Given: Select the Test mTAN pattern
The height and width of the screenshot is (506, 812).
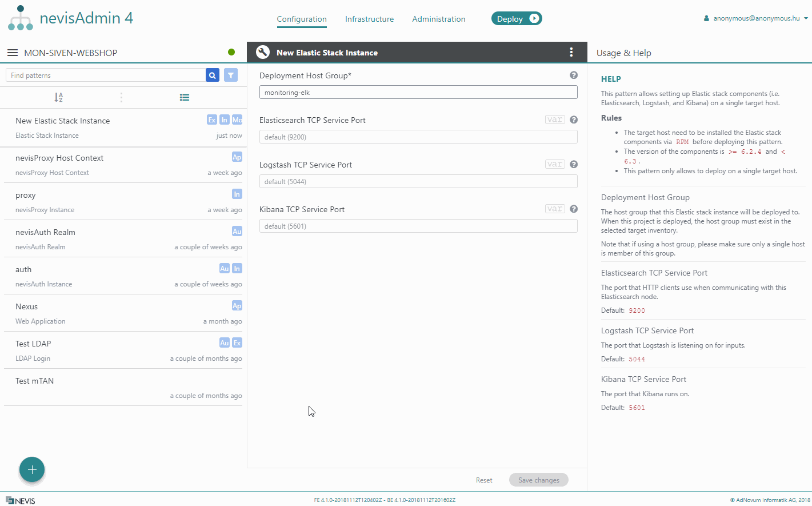Looking at the screenshot, I should coord(123,388).
